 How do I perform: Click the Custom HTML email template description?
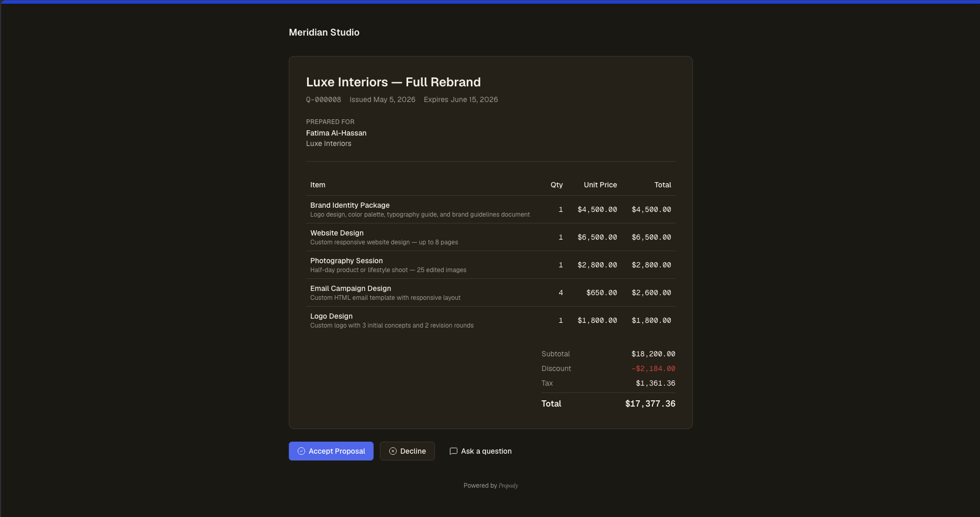click(386, 298)
